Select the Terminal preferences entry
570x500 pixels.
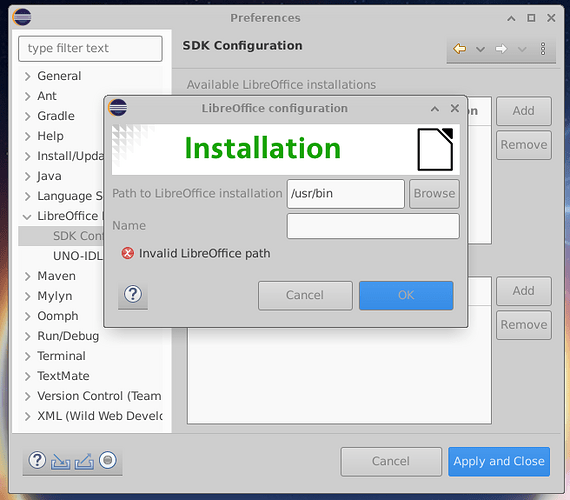pos(61,356)
